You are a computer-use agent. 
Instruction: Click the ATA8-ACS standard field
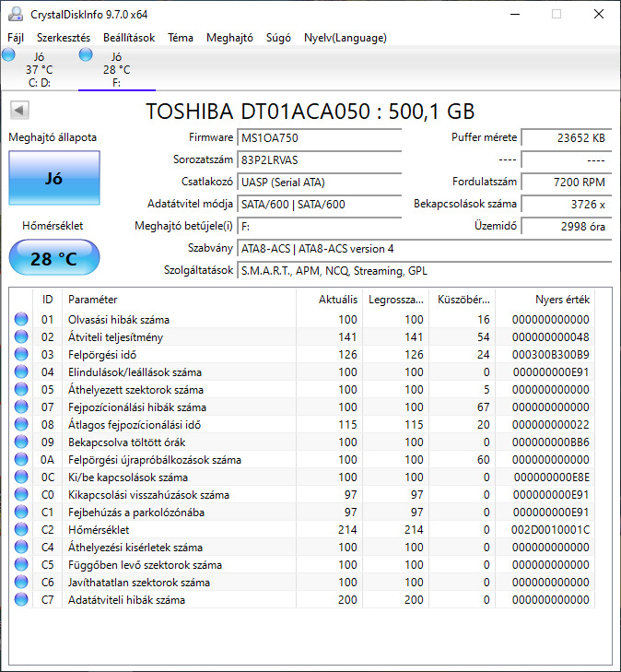point(424,249)
